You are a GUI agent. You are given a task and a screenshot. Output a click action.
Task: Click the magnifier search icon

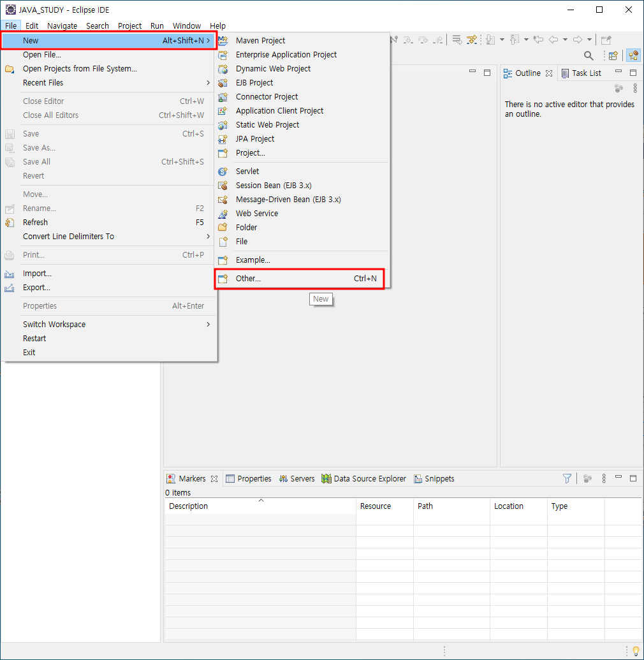(589, 55)
